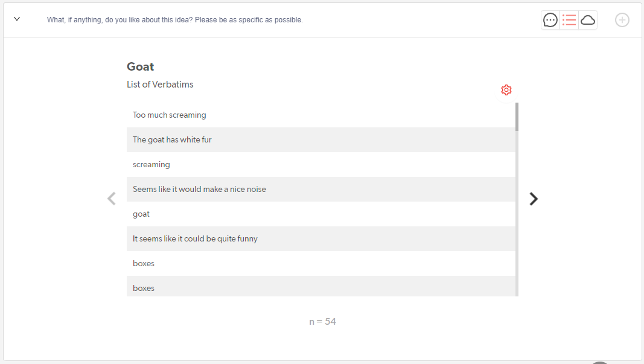Go to the next slide arrow

[534, 199]
